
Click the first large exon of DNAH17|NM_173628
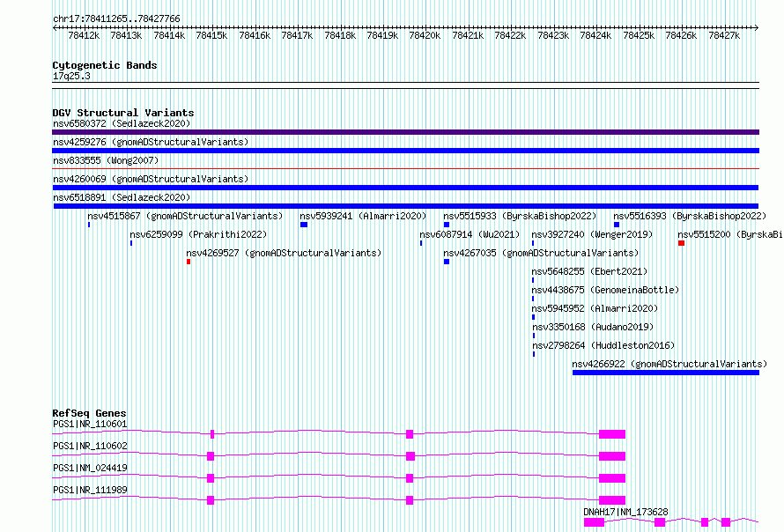tap(594, 522)
